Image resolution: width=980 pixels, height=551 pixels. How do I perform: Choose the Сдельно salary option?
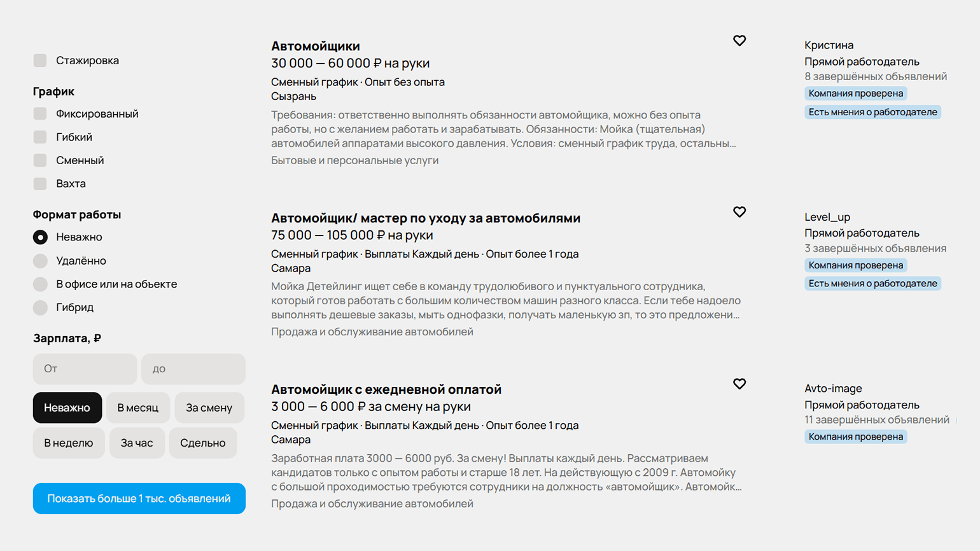202,443
